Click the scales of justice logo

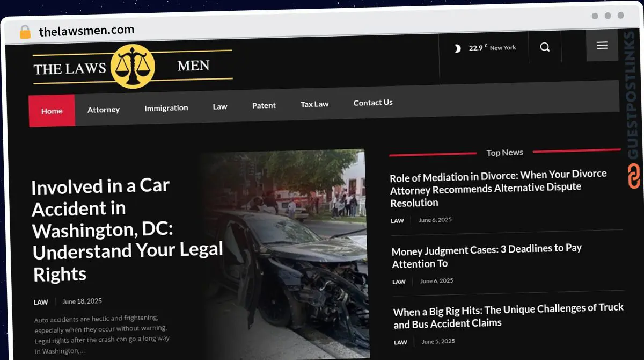tap(133, 67)
